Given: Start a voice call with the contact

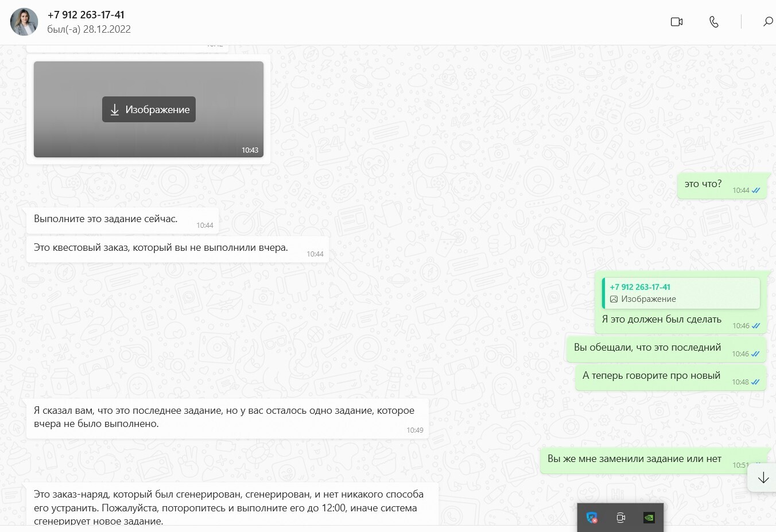Looking at the screenshot, I should [713, 22].
